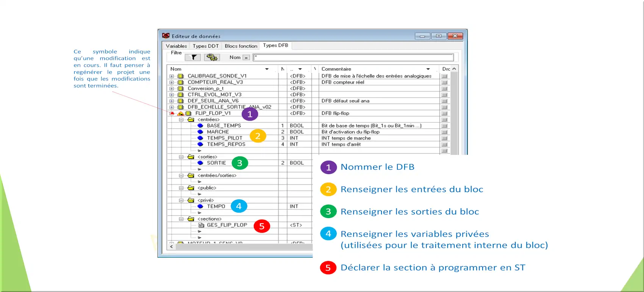Click the funnel filter button
The width and height of the screenshot is (644, 292).
click(193, 58)
